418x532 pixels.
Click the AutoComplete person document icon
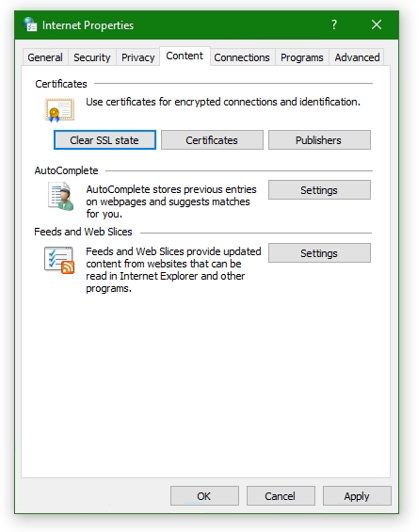61,196
